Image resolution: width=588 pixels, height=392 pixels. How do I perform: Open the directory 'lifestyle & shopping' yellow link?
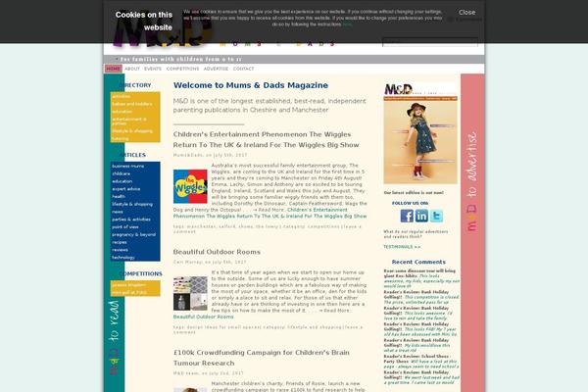pyautogui.click(x=132, y=131)
